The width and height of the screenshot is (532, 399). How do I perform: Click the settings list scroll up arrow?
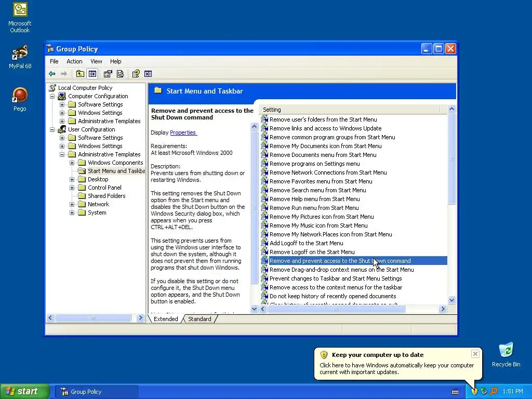coord(451,109)
